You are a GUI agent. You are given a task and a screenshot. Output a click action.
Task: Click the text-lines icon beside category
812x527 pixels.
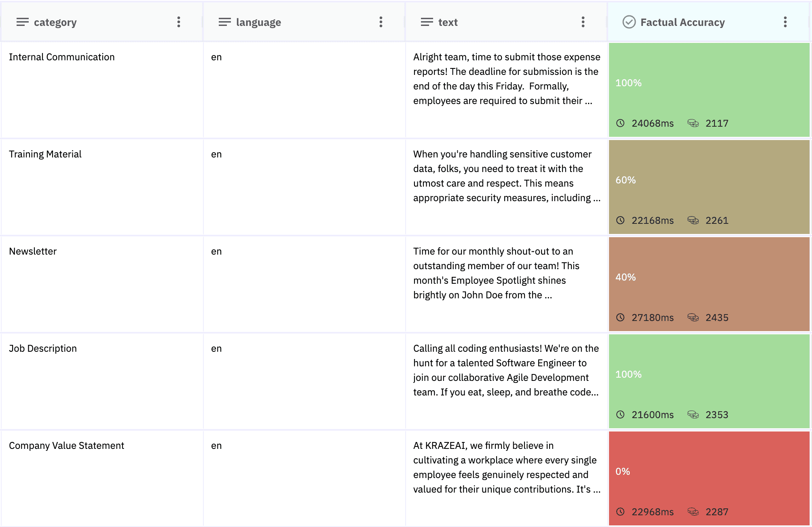22,22
